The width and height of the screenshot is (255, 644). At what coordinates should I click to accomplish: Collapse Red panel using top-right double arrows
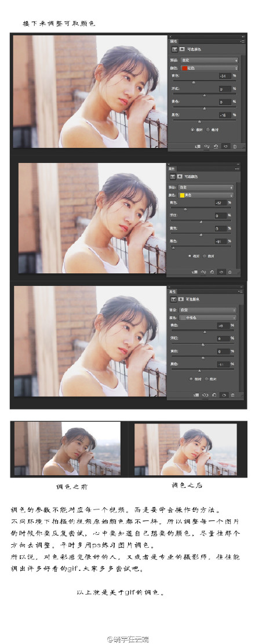pyautogui.click(x=243, y=37)
